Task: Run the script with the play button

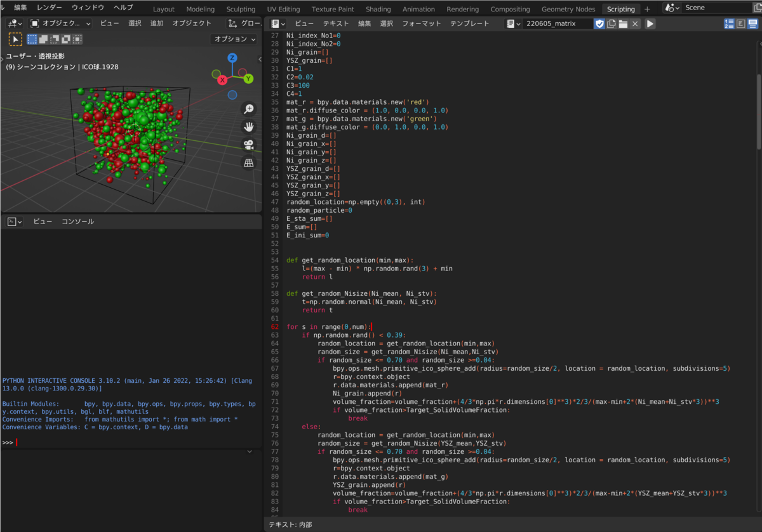Action: pos(650,23)
